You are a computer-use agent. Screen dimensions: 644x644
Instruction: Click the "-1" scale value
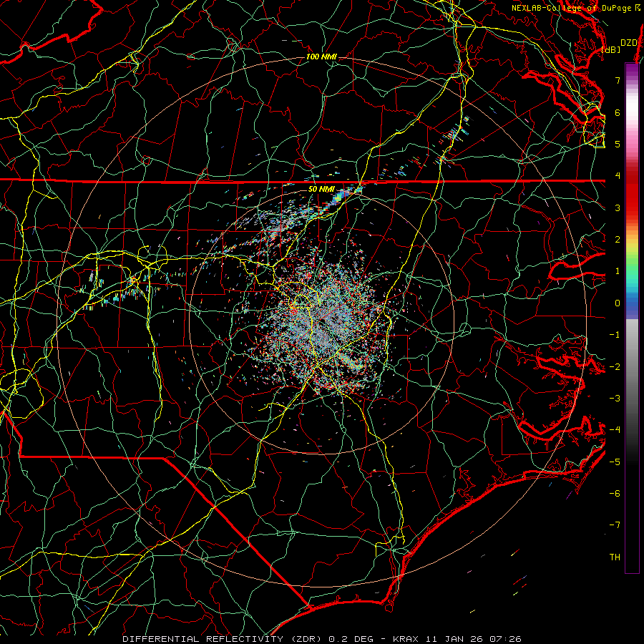[x=615, y=335]
